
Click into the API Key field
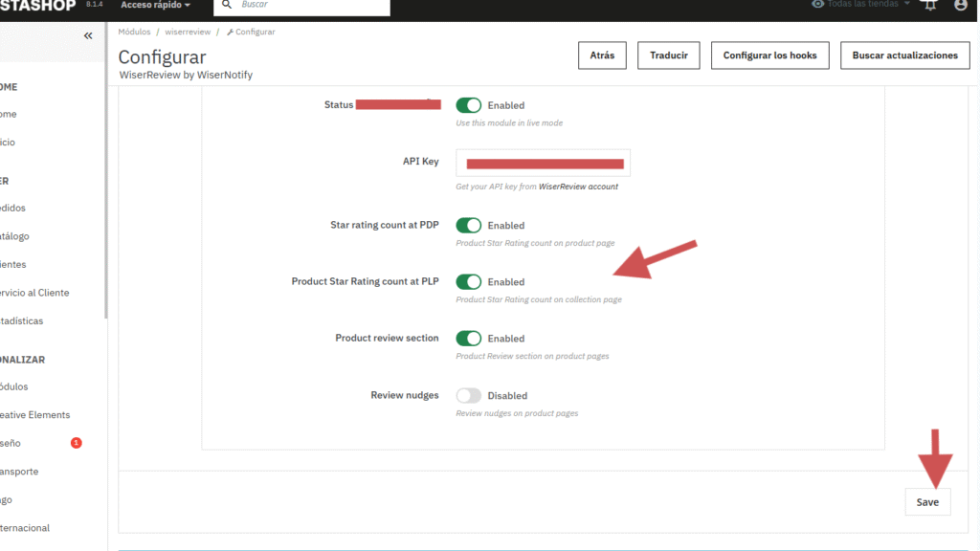tap(543, 163)
